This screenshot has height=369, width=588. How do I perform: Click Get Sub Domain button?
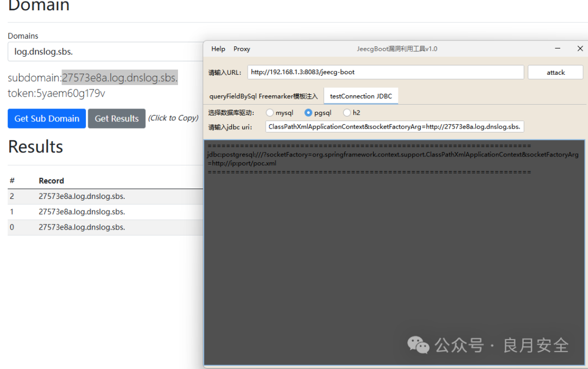tap(47, 119)
